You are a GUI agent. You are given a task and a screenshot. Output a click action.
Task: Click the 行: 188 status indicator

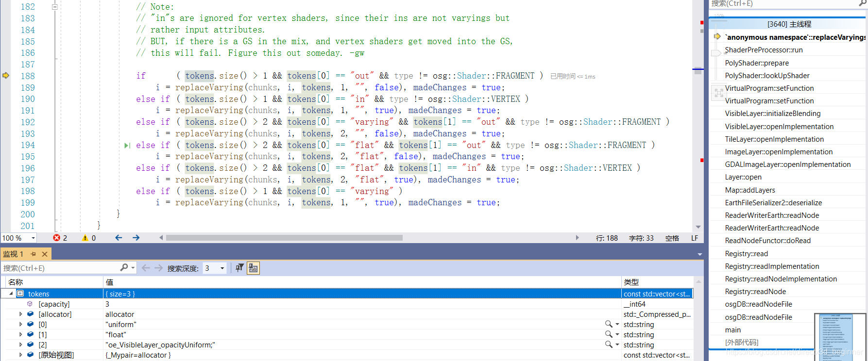coord(607,238)
